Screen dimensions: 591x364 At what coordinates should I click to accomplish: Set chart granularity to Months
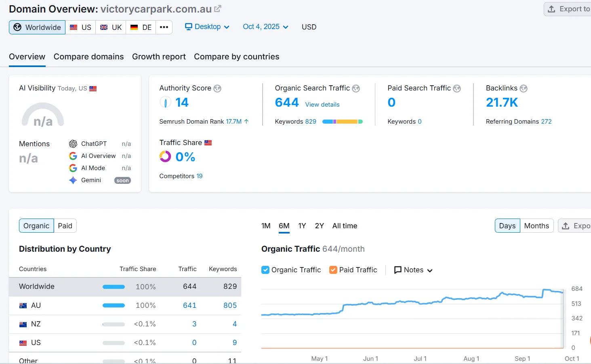tap(536, 226)
